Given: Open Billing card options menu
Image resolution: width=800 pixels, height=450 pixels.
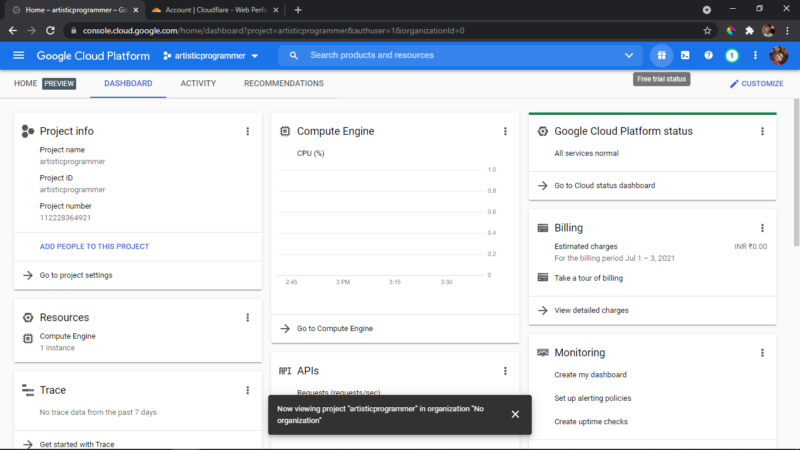Looking at the screenshot, I should 762,228.
